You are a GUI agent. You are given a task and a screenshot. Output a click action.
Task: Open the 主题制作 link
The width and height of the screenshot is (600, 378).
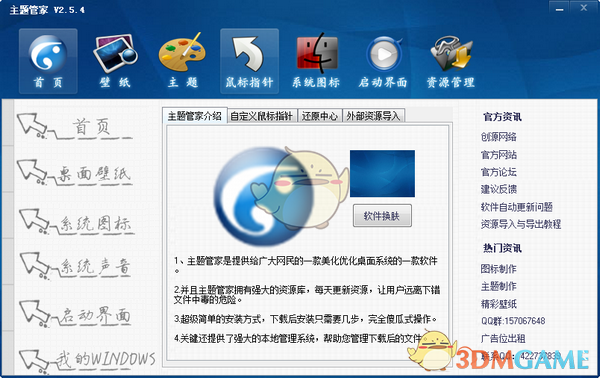(499, 286)
